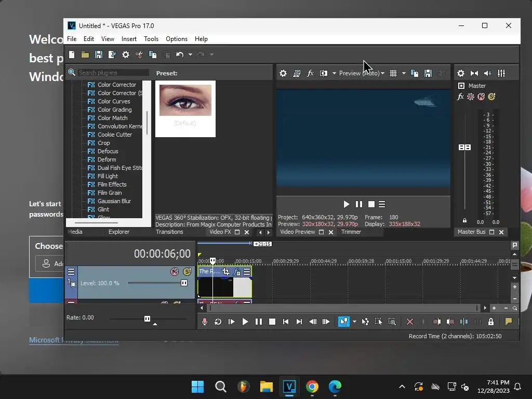The width and height of the screenshot is (532, 399).
Task: Toggle preview on external monitor icon
Action: 297,73
